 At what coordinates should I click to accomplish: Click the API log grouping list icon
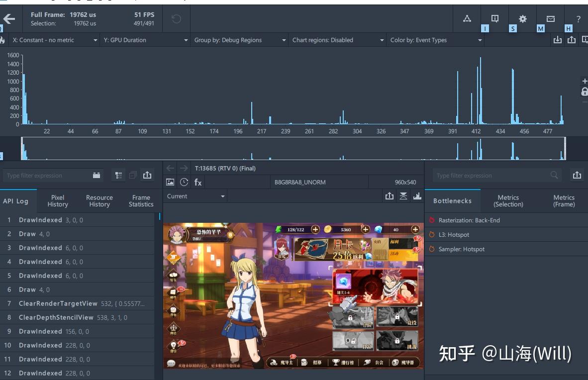[x=118, y=175]
